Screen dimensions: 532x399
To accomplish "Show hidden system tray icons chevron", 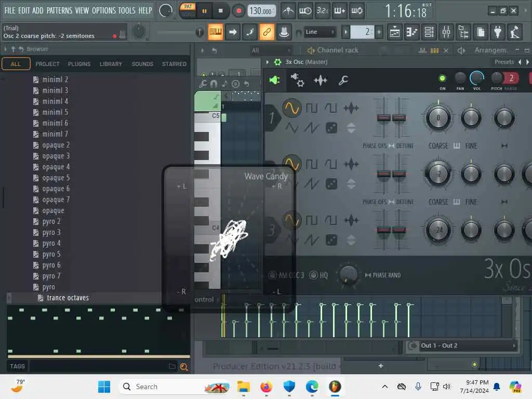I will (385, 387).
